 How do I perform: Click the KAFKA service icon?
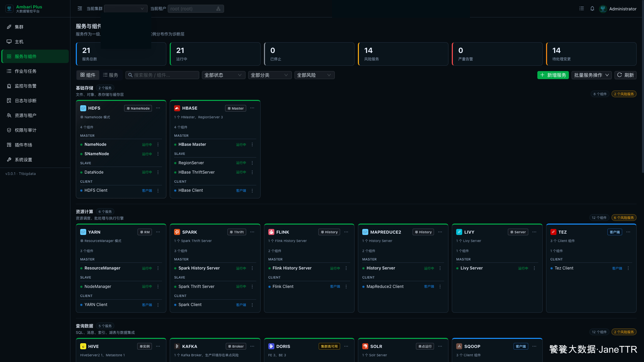[x=177, y=346]
